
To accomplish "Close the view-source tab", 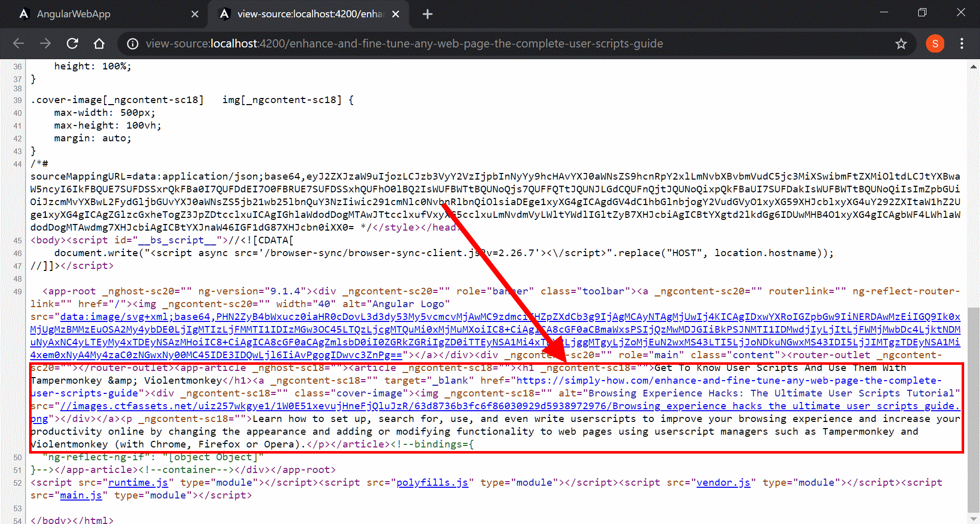I will pyautogui.click(x=396, y=14).
